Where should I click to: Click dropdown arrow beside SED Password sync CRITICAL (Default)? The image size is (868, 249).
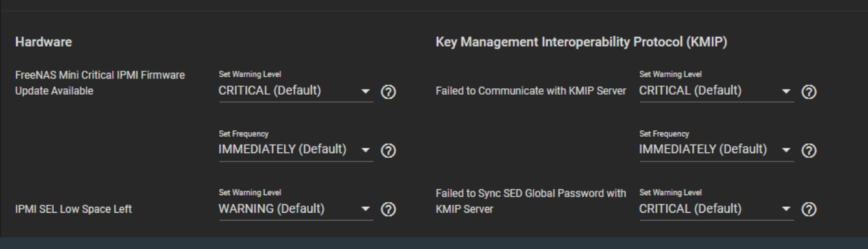click(786, 209)
